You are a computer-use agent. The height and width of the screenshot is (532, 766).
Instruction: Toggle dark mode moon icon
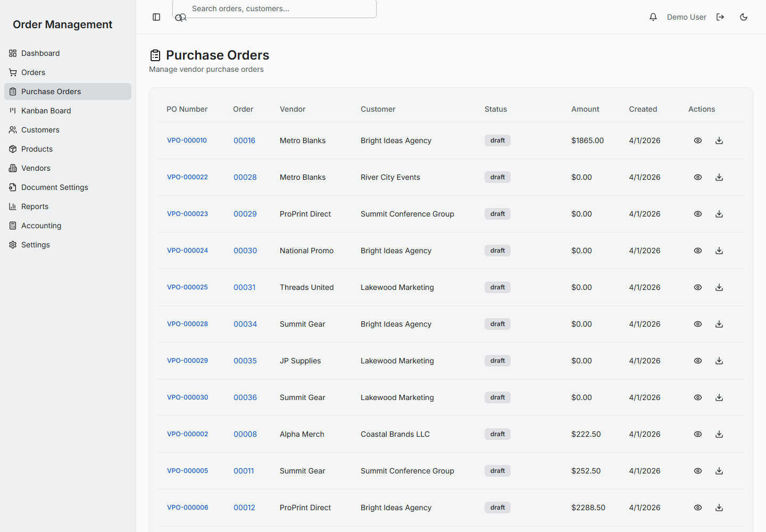point(744,17)
